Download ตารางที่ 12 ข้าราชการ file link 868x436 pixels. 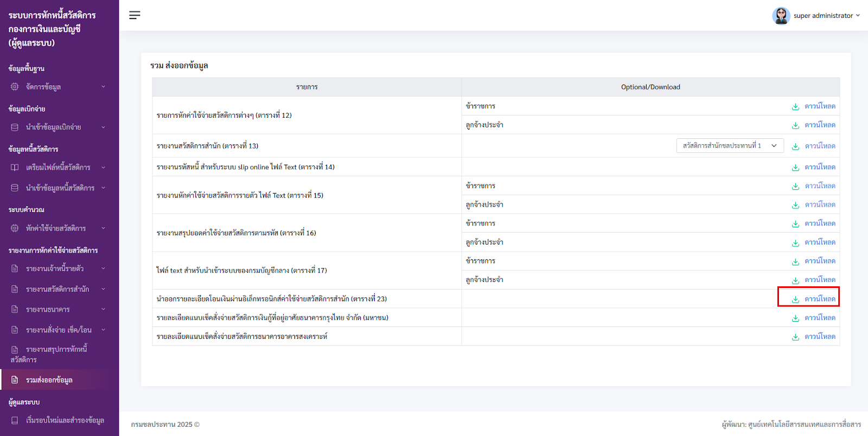point(820,106)
